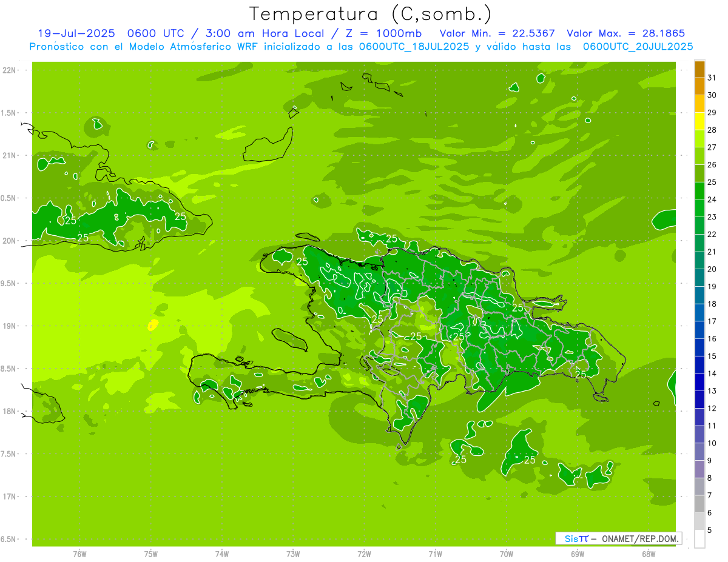Click legend value 20
The width and height of the screenshot is (728, 562).
click(x=712, y=269)
